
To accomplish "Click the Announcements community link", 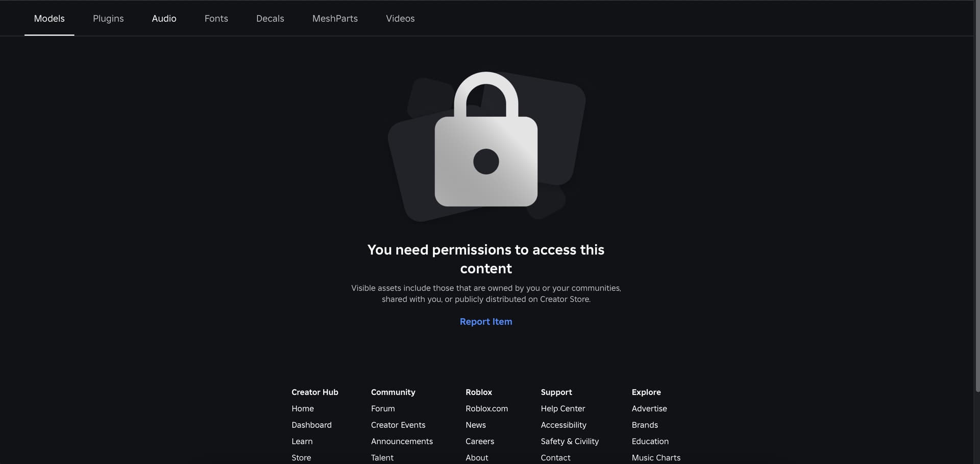I will tap(402, 441).
